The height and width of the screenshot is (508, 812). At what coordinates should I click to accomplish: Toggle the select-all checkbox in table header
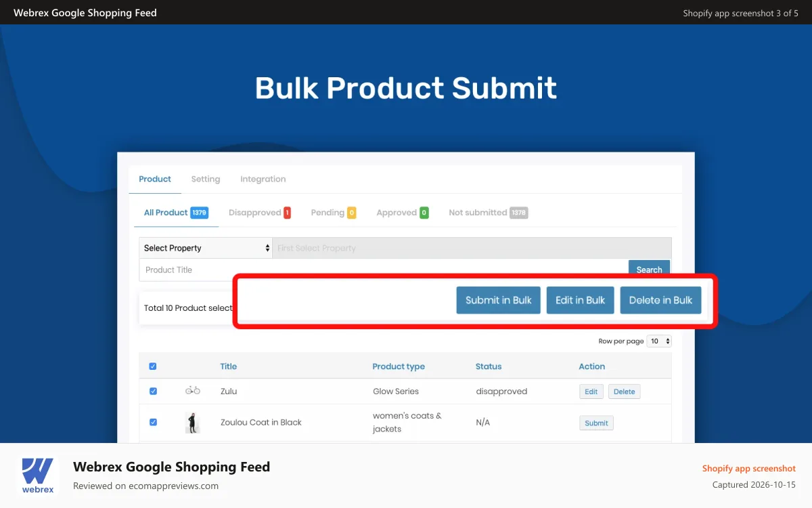(x=153, y=366)
